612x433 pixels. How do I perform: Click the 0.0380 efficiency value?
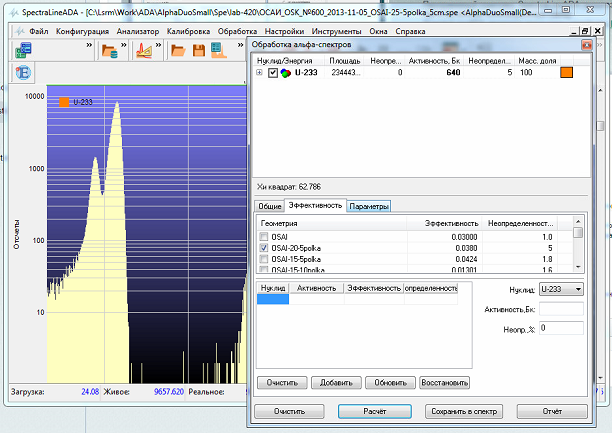[466, 248]
